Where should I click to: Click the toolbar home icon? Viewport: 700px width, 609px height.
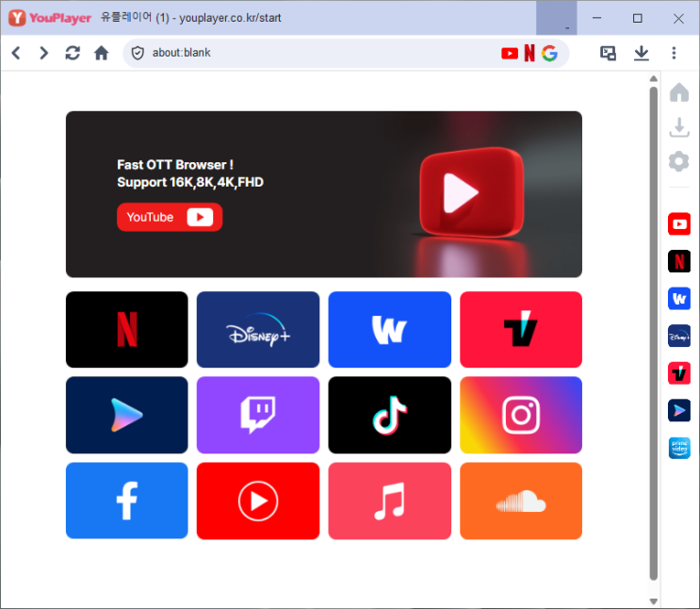pyautogui.click(x=102, y=53)
